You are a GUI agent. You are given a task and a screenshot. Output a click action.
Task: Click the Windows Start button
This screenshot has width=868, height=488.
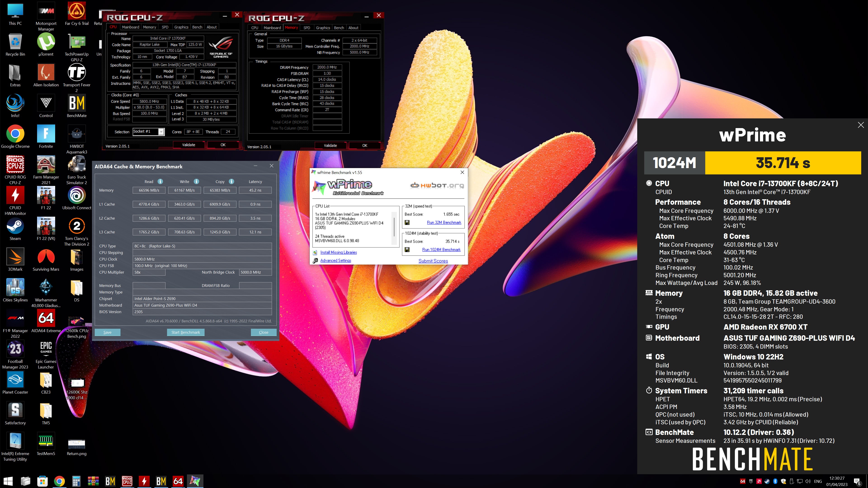click(x=8, y=481)
